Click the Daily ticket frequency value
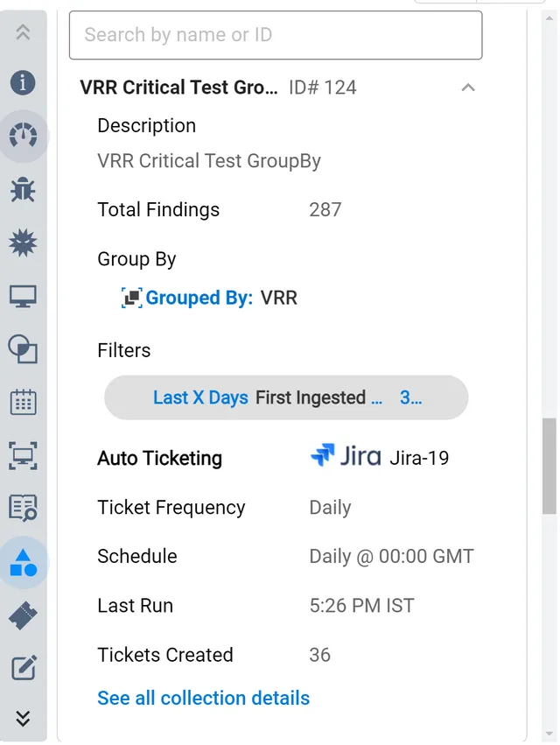This screenshot has height=745, width=560. click(330, 508)
